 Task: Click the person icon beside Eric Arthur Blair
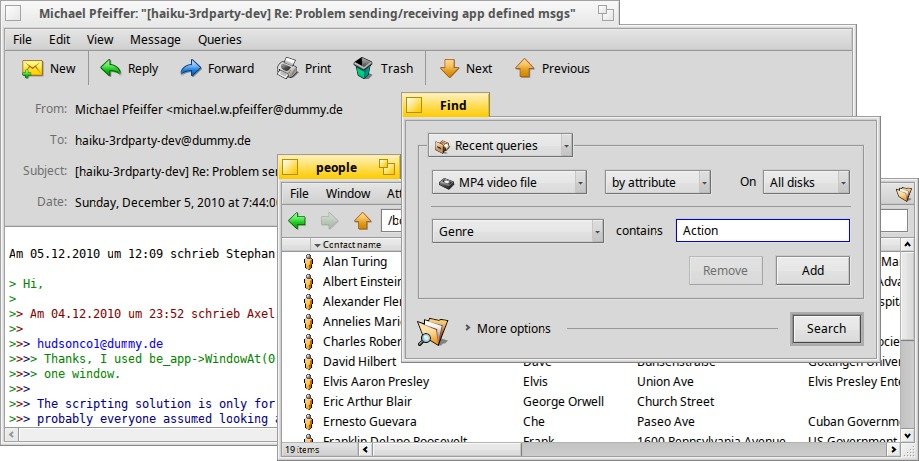308,401
